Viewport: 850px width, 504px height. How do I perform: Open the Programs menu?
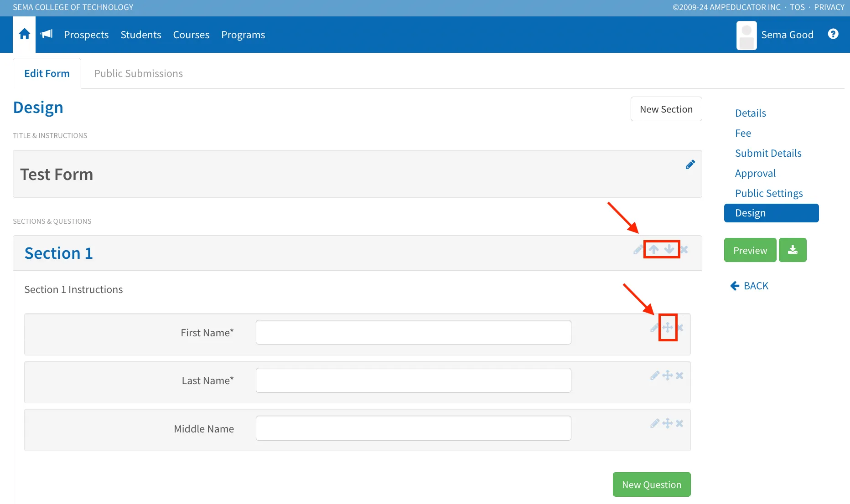point(243,35)
